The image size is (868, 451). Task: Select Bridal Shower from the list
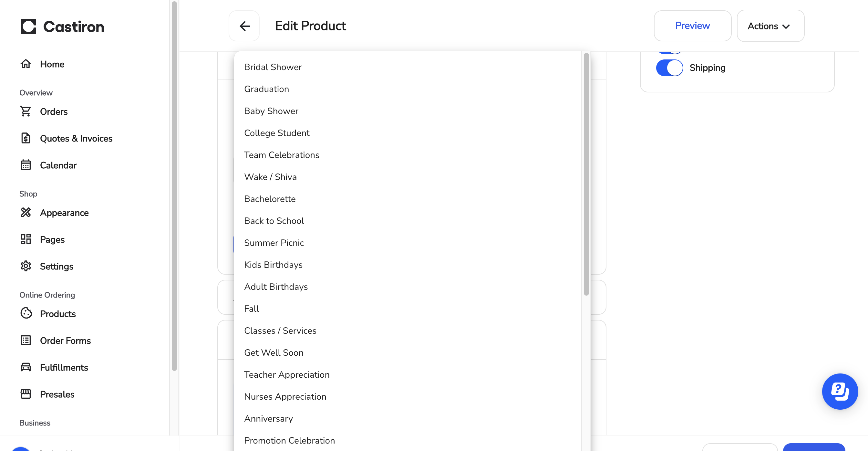pos(273,67)
